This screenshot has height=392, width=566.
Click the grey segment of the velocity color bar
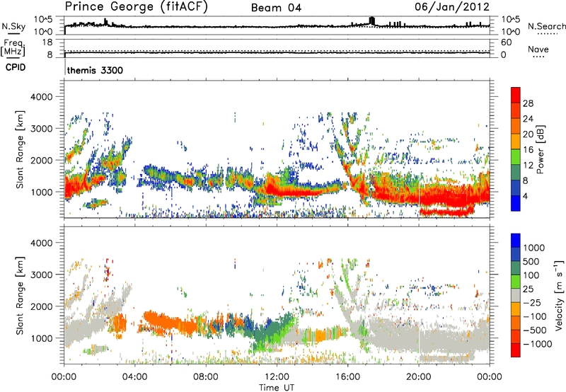516,295
